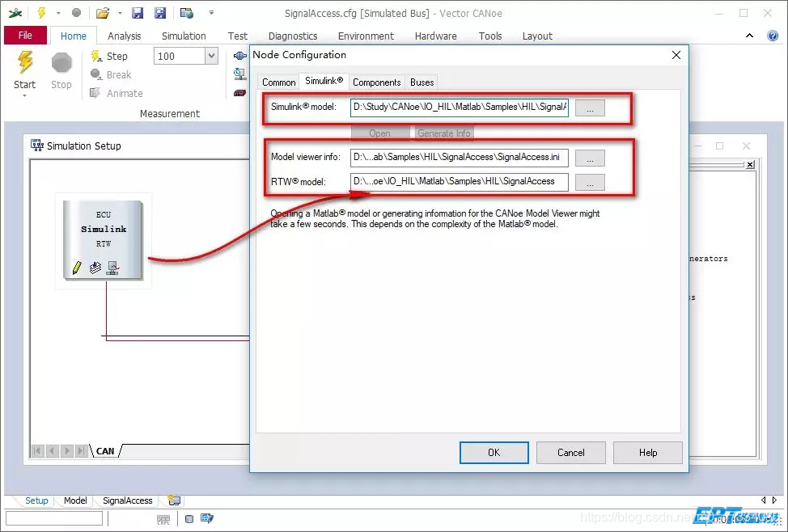
Task: Browse for Simulink model file
Action: 590,108
